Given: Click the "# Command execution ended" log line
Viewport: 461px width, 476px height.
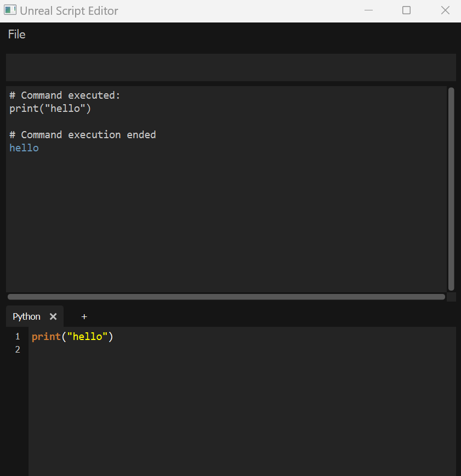Looking at the screenshot, I should [82, 134].
